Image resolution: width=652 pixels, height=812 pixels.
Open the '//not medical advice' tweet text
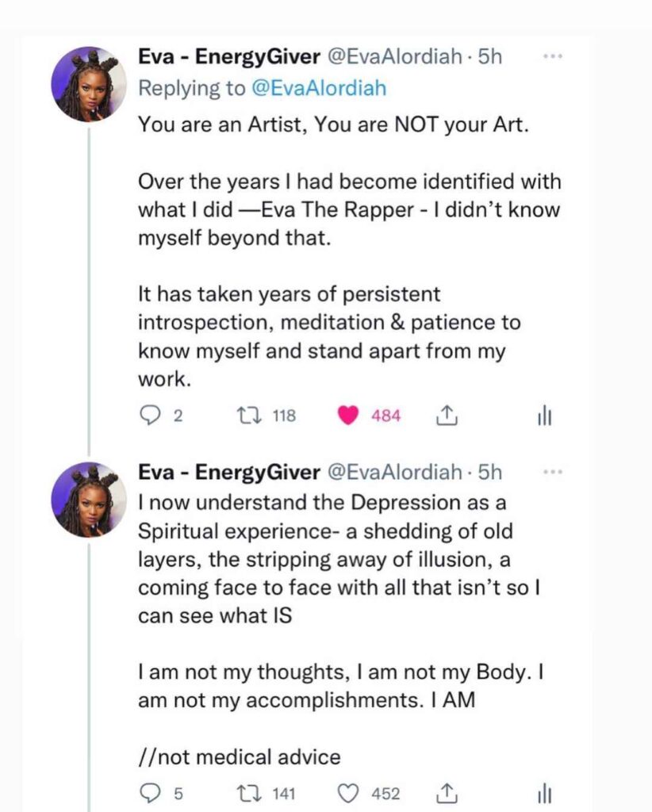pyautogui.click(x=239, y=756)
